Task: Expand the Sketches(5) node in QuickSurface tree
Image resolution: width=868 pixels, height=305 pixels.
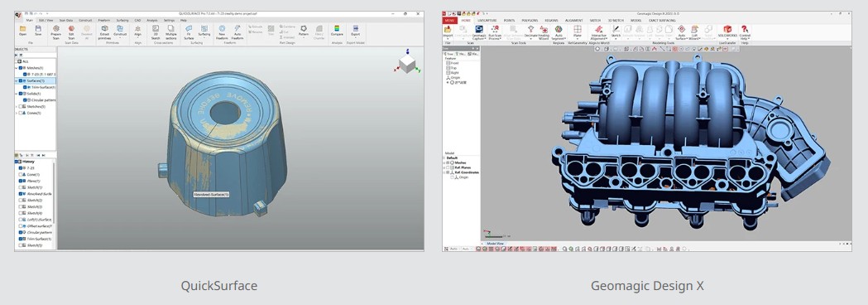Action: (17, 106)
